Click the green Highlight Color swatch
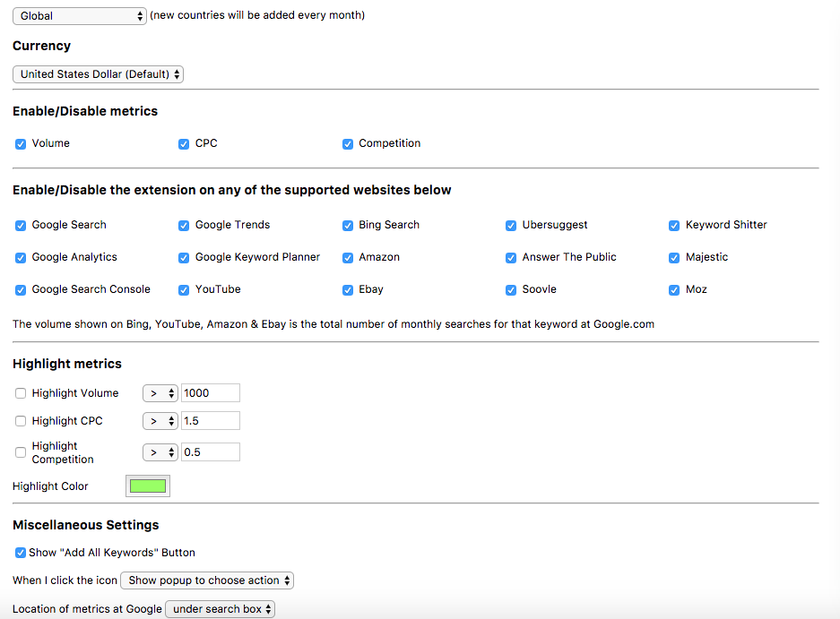The width and height of the screenshot is (840, 619). coord(148,486)
